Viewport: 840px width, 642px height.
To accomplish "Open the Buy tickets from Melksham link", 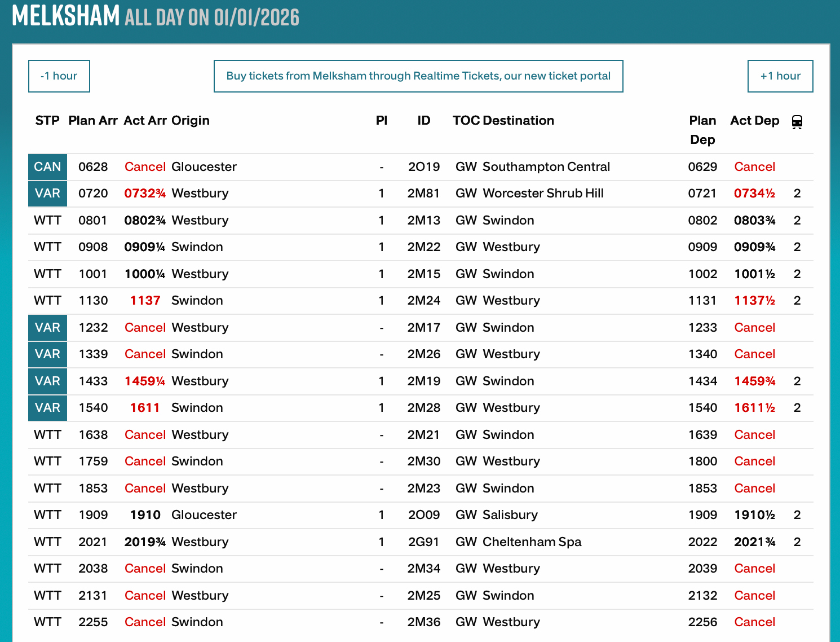I will 418,76.
